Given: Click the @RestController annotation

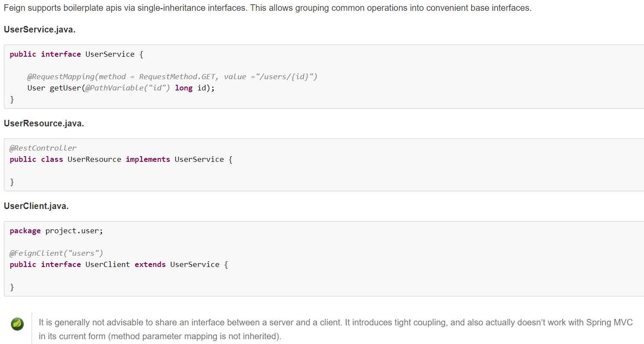Looking at the screenshot, I should pyautogui.click(x=43, y=148).
